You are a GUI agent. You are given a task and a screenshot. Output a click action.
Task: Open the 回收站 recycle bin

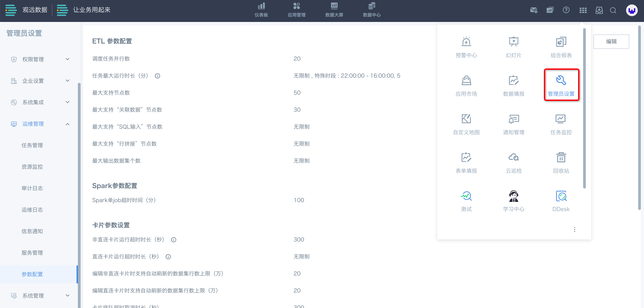coord(561,163)
